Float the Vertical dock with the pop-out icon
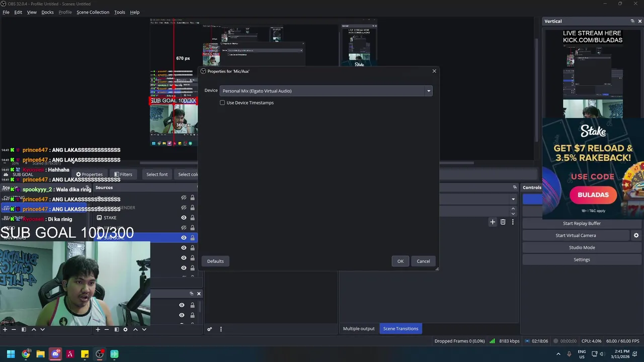The image size is (644, 362). [x=632, y=21]
